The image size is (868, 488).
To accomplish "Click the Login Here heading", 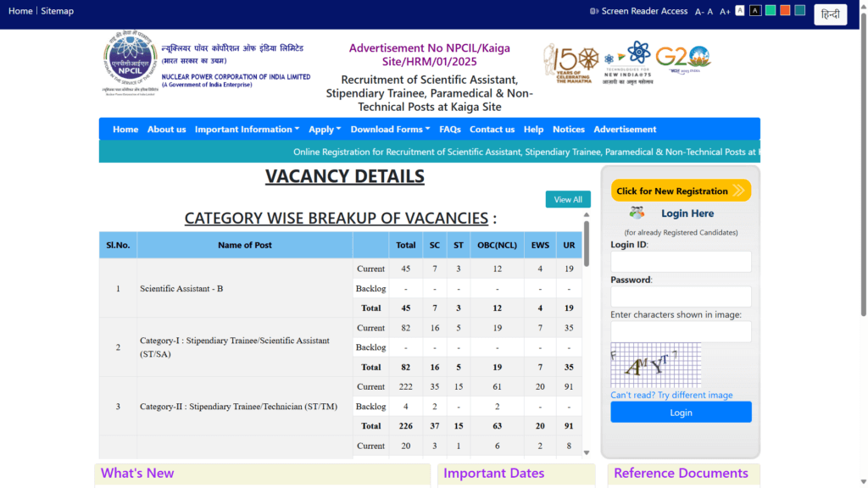I will 687,213.
